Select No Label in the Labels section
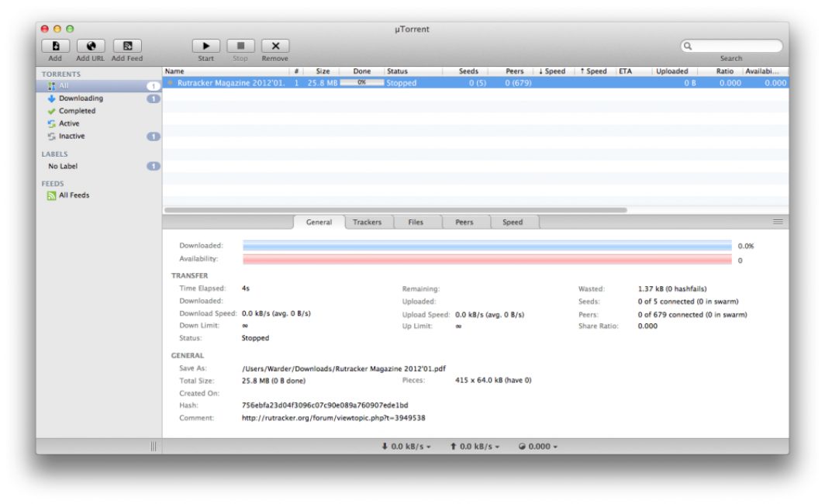The width and height of the screenshot is (825, 504). tap(99, 166)
